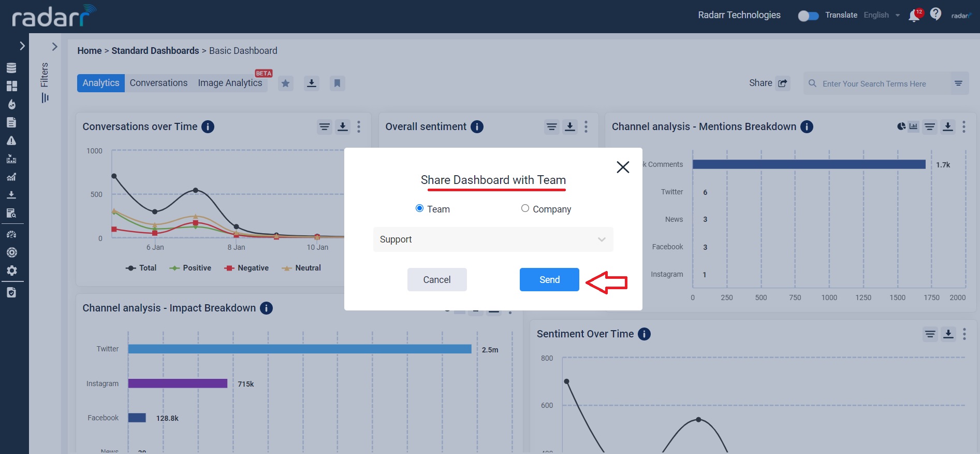980x454 pixels.
Task: Open the search-report sidebar icon
Action: click(11, 213)
